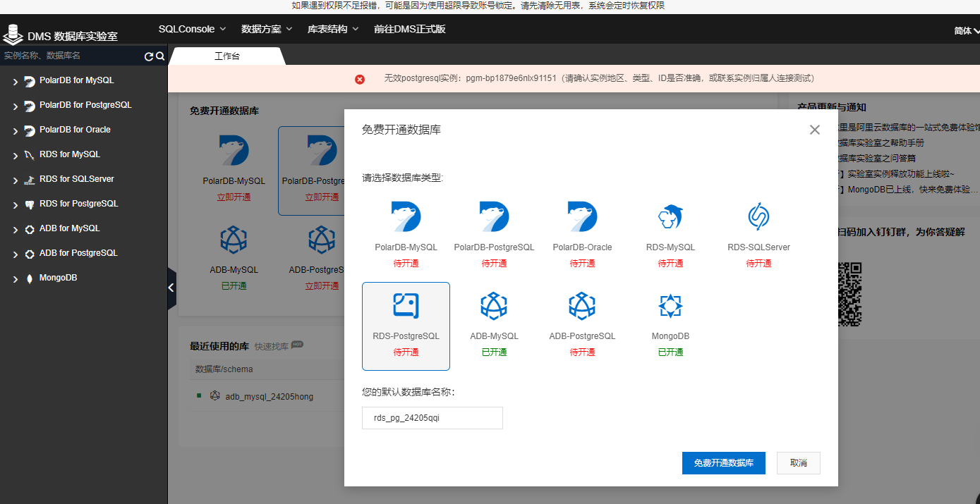Click PolarDB for Oracle icon in sidebar

click(x=29, y=130)
